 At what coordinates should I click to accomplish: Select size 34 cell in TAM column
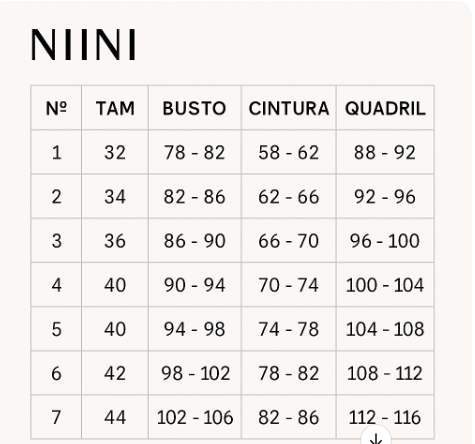point(115,196)
